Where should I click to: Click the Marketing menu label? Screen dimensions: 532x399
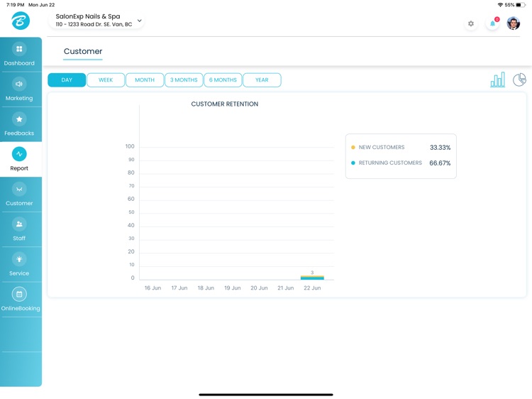pyautogui.click(x=19, y=98)
